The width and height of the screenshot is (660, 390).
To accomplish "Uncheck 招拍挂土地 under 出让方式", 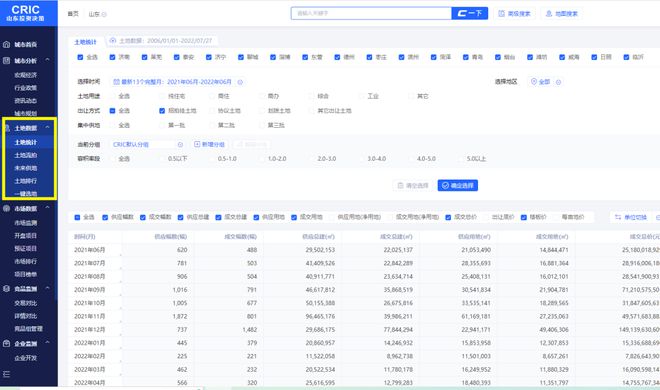I will tap(162, 111).
